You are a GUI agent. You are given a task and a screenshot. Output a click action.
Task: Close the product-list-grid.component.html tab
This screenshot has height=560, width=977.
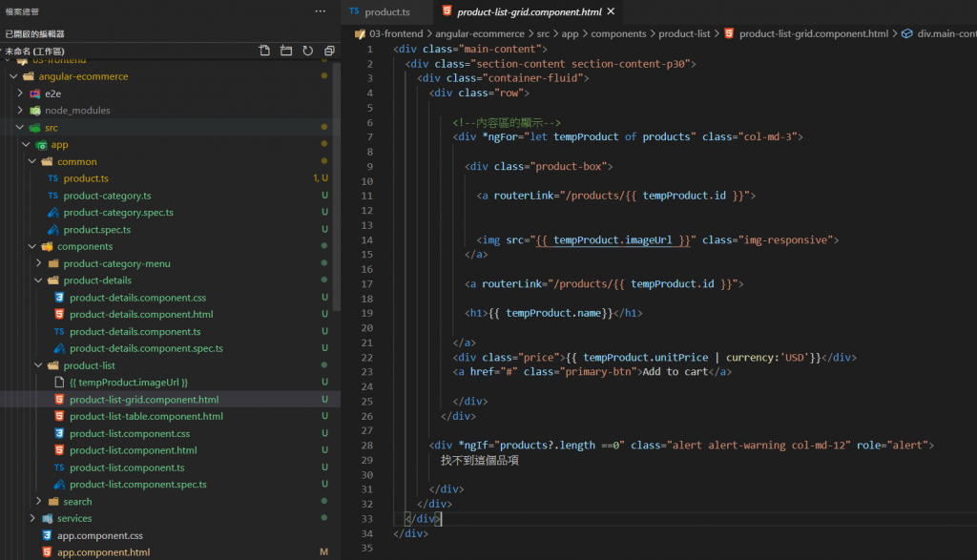click(611, 11)
